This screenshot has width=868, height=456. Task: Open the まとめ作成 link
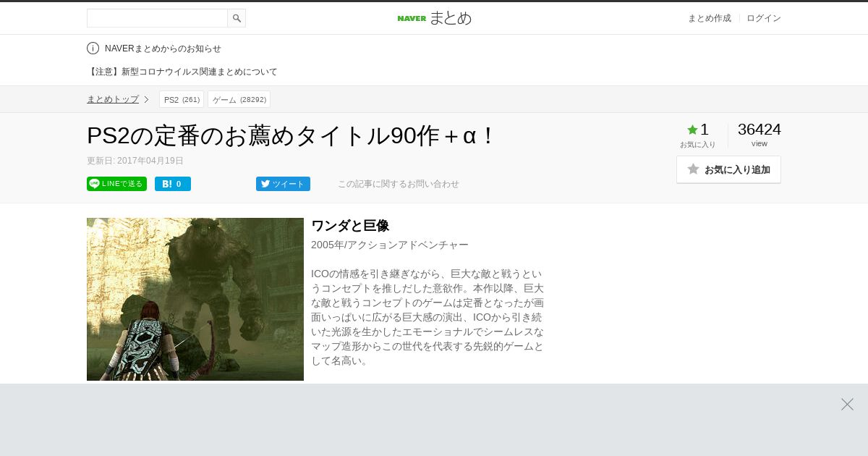click(709, 18)
